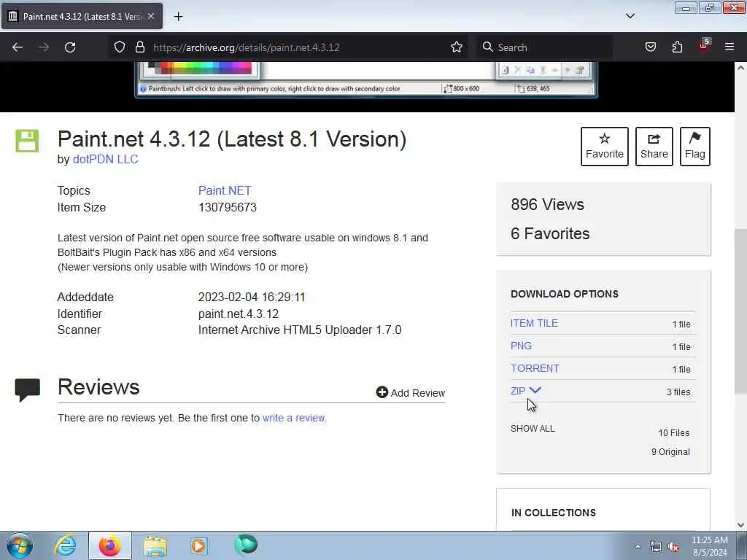The image size is (747, 560).
Task: Click the Identifier value paint.net.4.3.12
Action: (x=239, y=314)
